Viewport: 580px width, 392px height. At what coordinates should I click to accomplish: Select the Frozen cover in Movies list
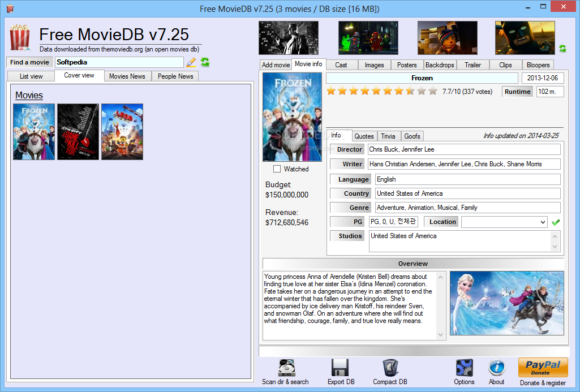pos(34,132)
